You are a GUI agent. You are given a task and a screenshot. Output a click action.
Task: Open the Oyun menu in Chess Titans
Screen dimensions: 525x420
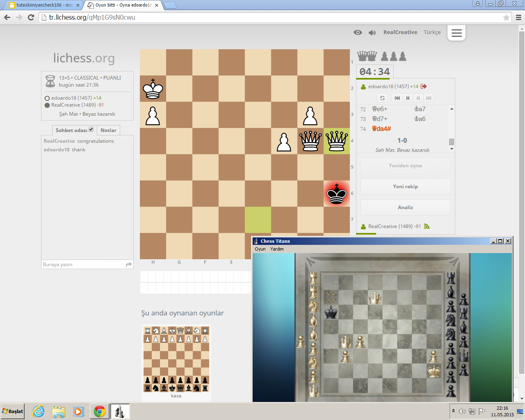coord(260,249)
